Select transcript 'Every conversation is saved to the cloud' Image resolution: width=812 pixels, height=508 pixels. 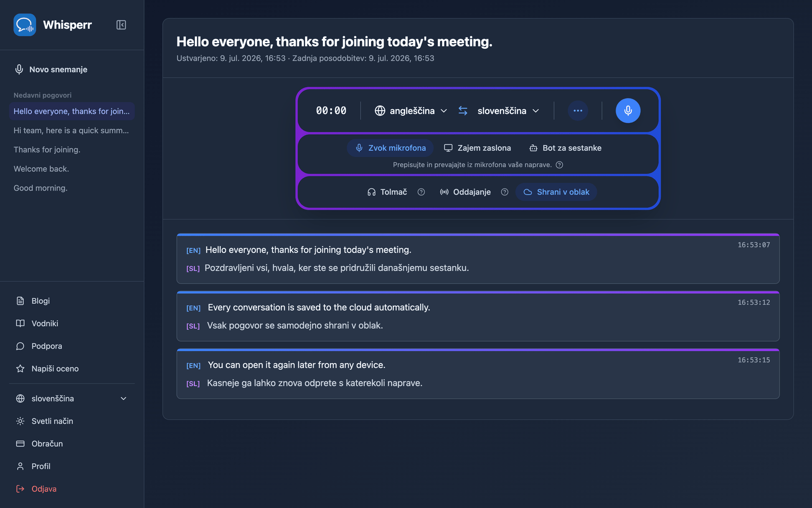pos(319,307)
